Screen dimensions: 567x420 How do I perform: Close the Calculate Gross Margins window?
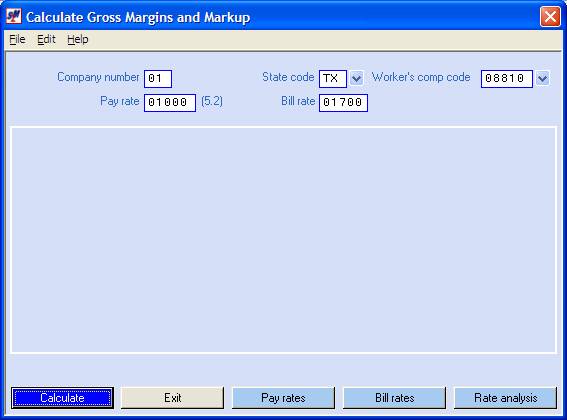coord(550,16)
